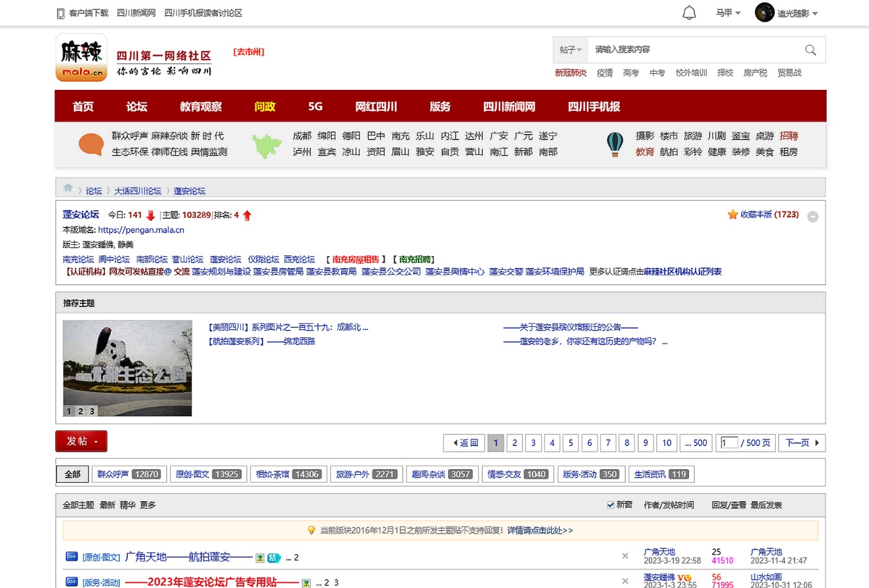
Task: Switch slideshow to image 2
Action: click(81, 411)
